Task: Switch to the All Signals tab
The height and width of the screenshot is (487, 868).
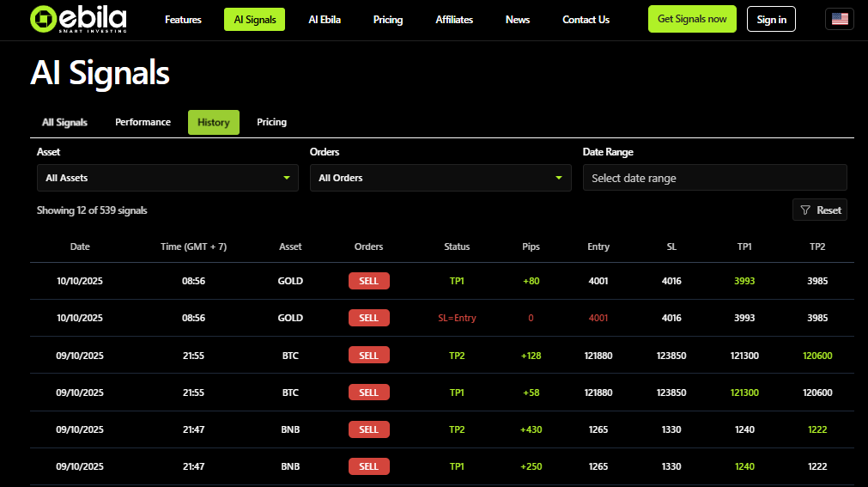Action: click(x=64, y=122)
